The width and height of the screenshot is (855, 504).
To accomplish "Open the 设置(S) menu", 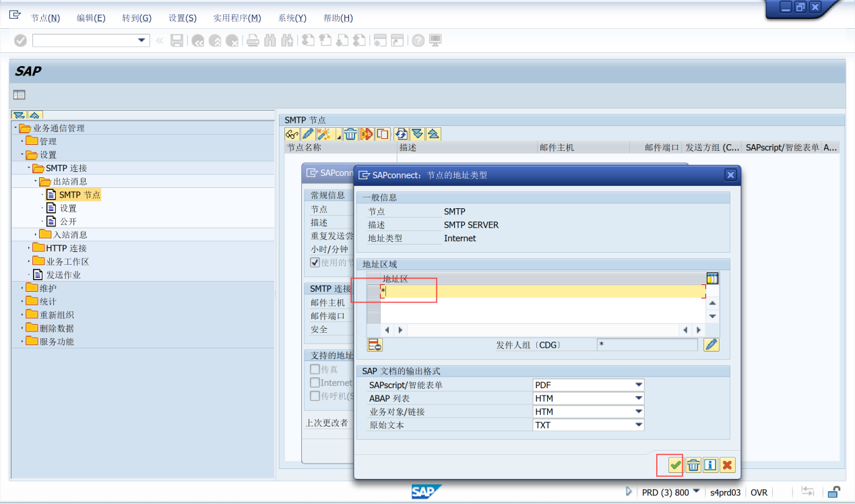I will 183,18.
